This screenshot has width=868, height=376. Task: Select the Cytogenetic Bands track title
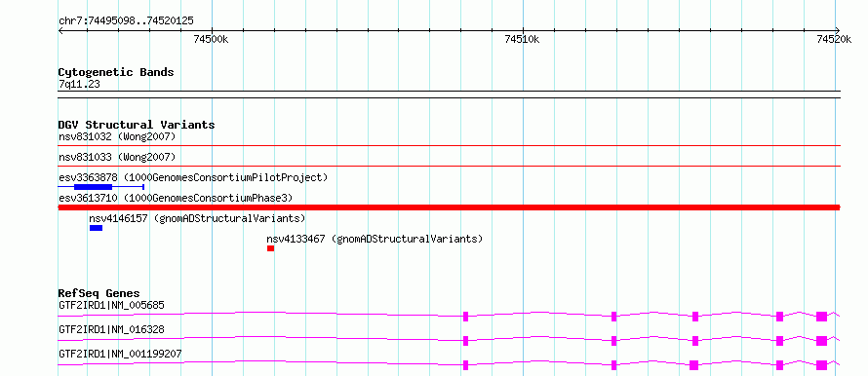coord(116,72)
